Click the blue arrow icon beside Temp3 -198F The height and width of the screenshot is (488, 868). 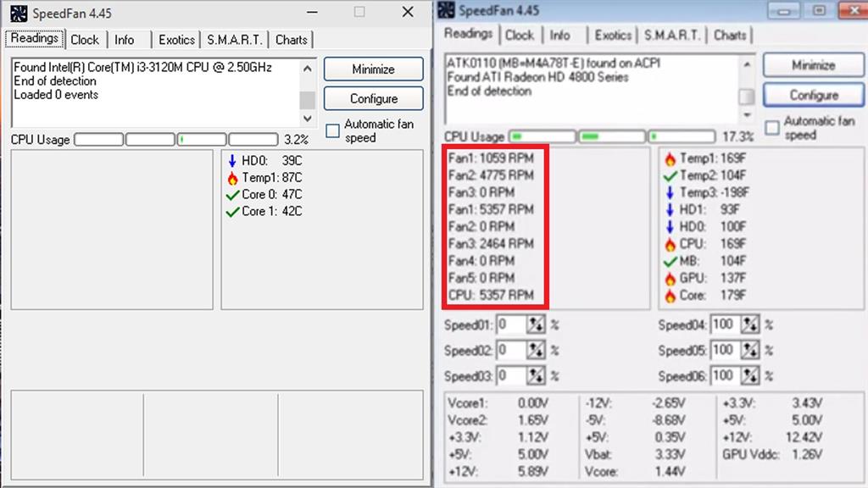[670, 192]
